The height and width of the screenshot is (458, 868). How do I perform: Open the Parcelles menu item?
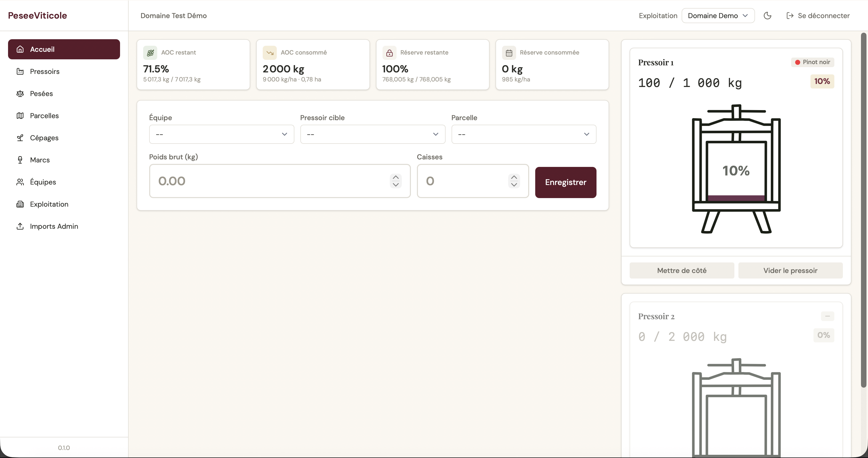(x=64, y=116)
